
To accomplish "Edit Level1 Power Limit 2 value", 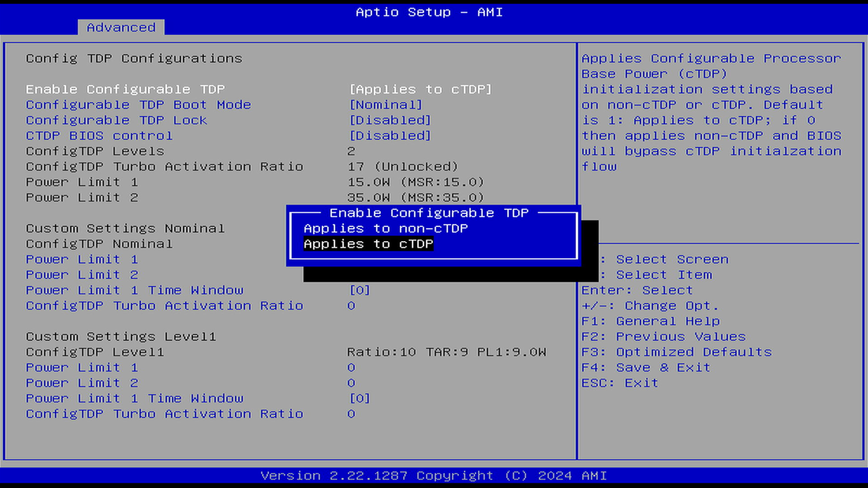I will 351,383.
